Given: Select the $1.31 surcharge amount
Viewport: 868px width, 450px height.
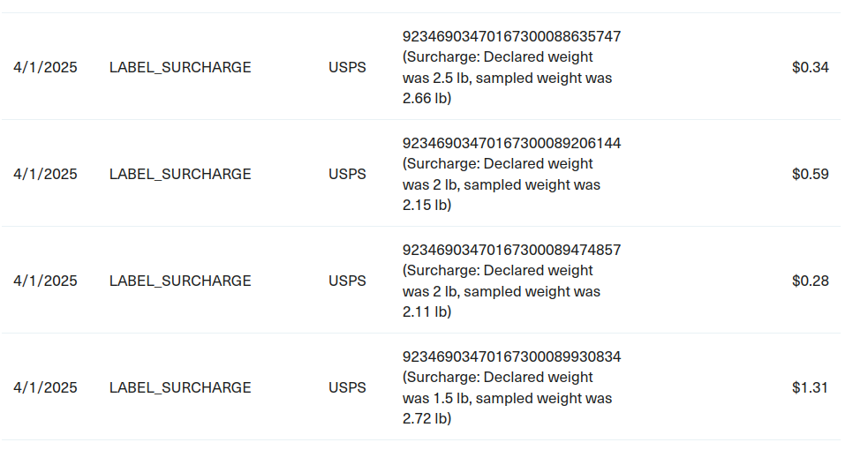Looking at the screenshot, I should [810, 387].
